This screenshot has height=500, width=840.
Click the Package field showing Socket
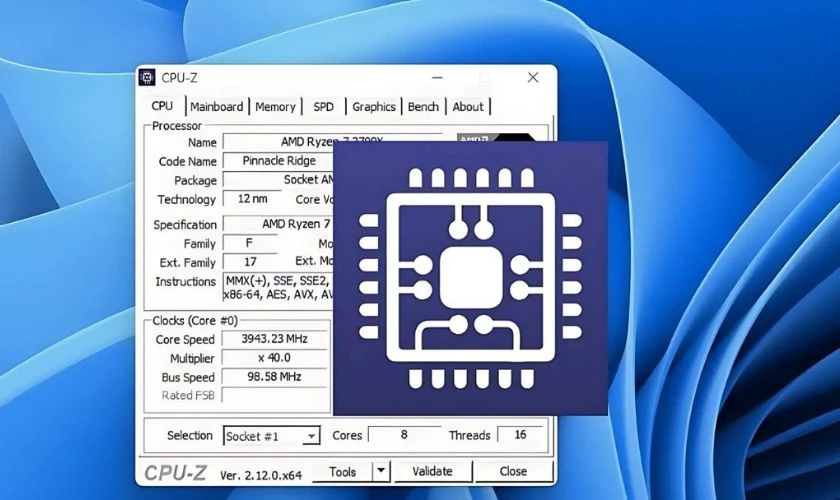(278, 180)
